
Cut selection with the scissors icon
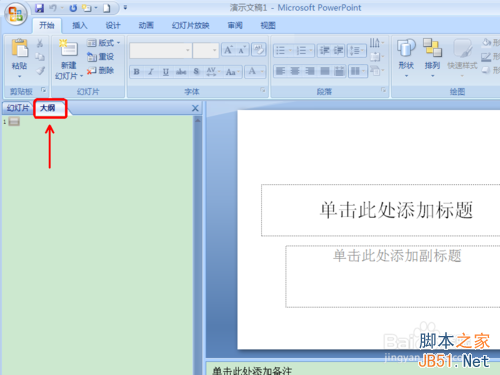click(x=40, y=43)
